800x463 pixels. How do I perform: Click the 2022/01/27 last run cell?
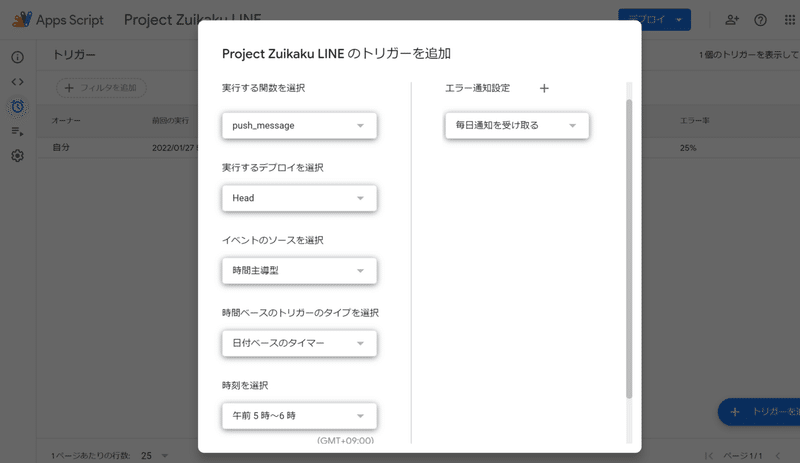173,148
